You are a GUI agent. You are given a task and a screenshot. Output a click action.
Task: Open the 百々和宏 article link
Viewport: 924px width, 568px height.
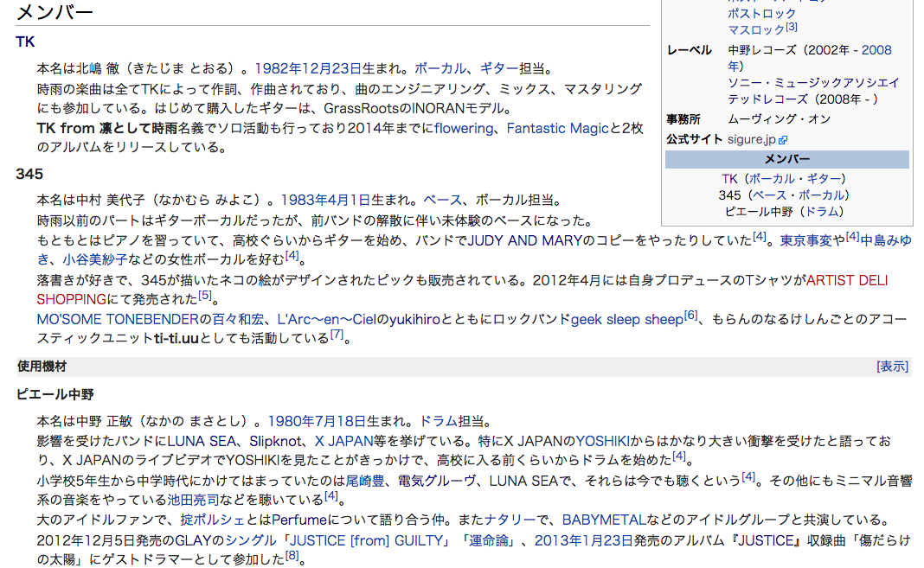tap(237, 320)
